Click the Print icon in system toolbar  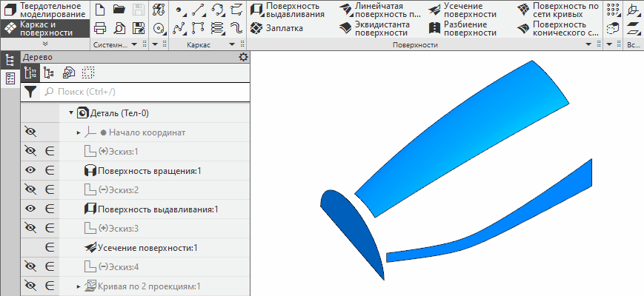click(100, 28)
